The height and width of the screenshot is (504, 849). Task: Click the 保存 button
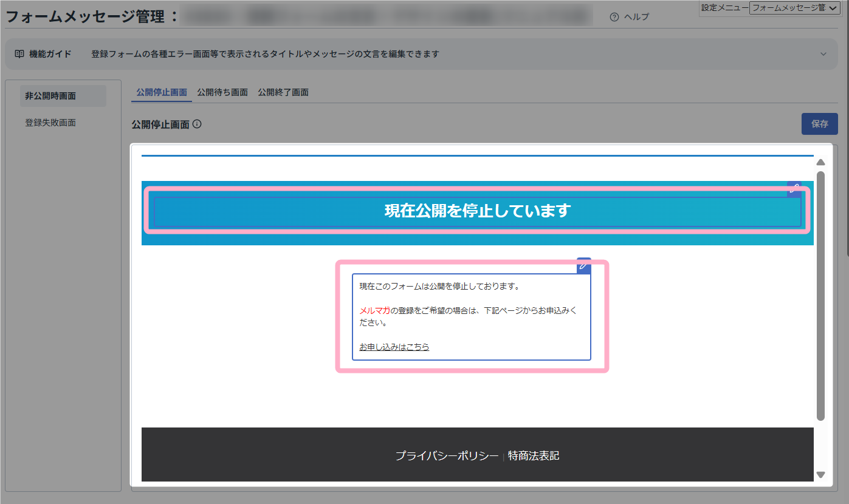[x=819, y=124]
